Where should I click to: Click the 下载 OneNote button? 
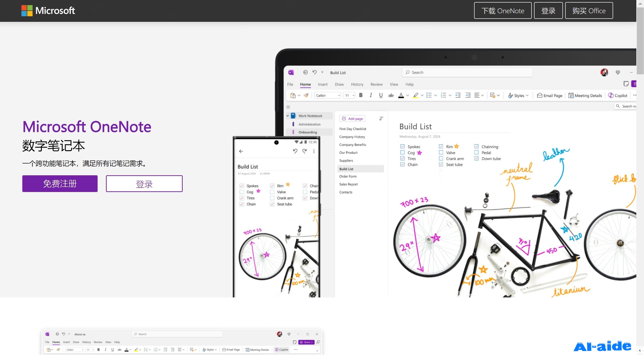[x=502, y=10]
